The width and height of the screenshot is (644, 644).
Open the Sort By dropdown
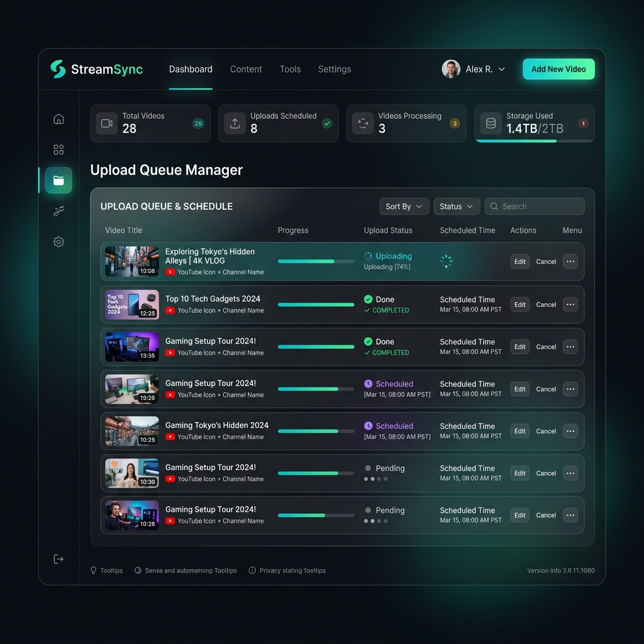404,206
